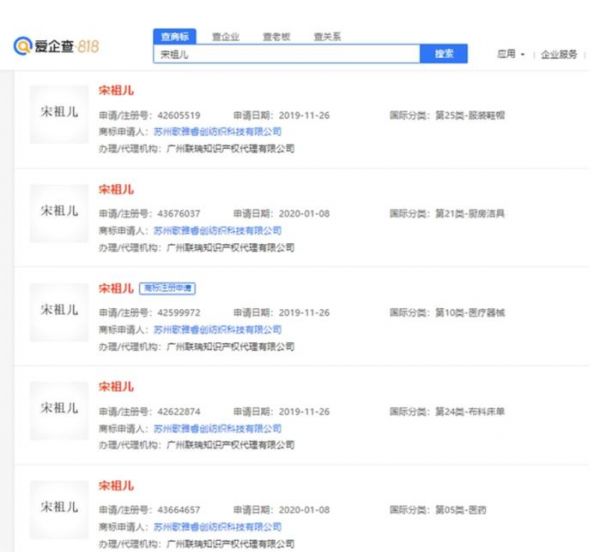The image size is (600, 552).
Task: Click classification 第21类-厨房洁具
Action: coord(470,214)
